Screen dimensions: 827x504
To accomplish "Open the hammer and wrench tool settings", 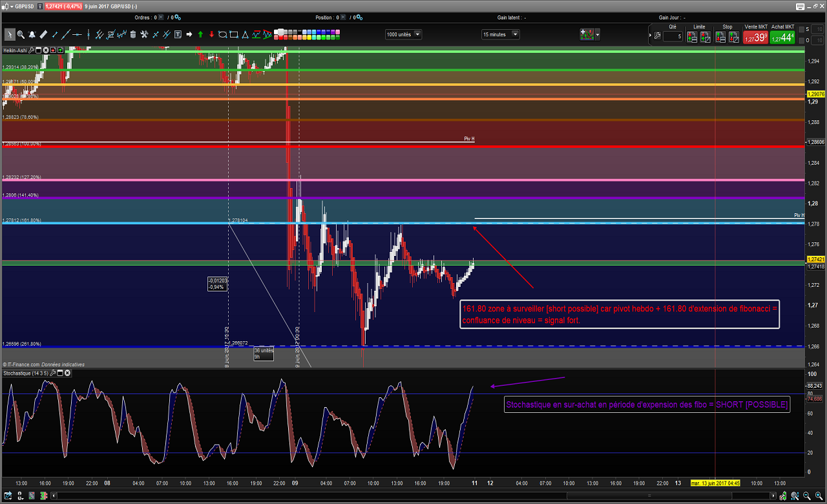I will (x=144, y=34).
